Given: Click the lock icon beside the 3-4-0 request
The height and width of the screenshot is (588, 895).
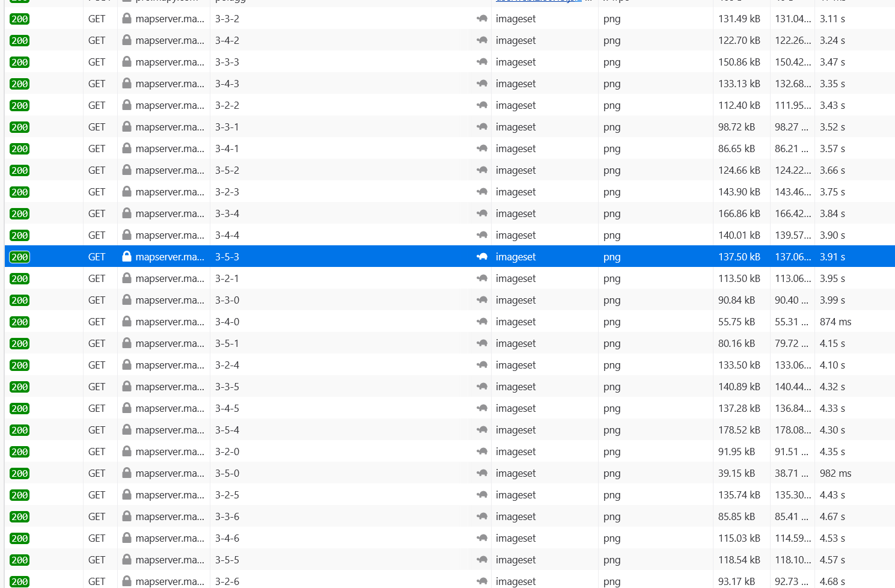Looking at the screenshot, I should (127, 322).
